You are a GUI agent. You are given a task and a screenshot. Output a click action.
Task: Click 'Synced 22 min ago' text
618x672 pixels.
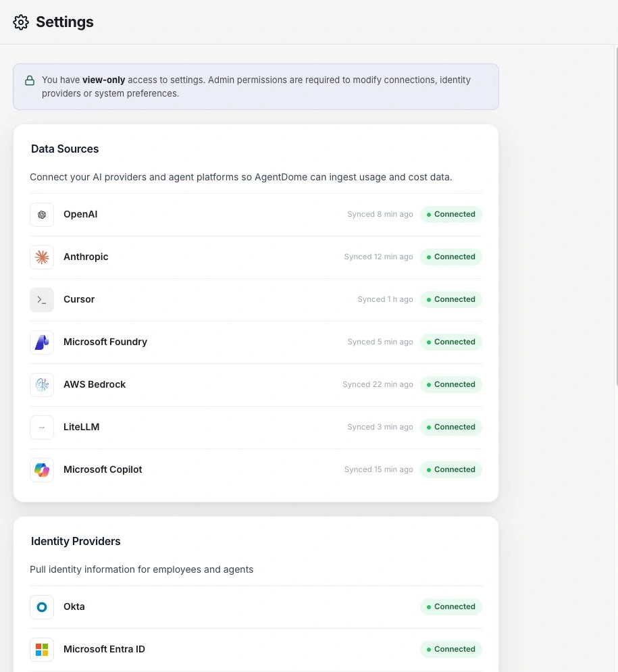tap(378, 384)
